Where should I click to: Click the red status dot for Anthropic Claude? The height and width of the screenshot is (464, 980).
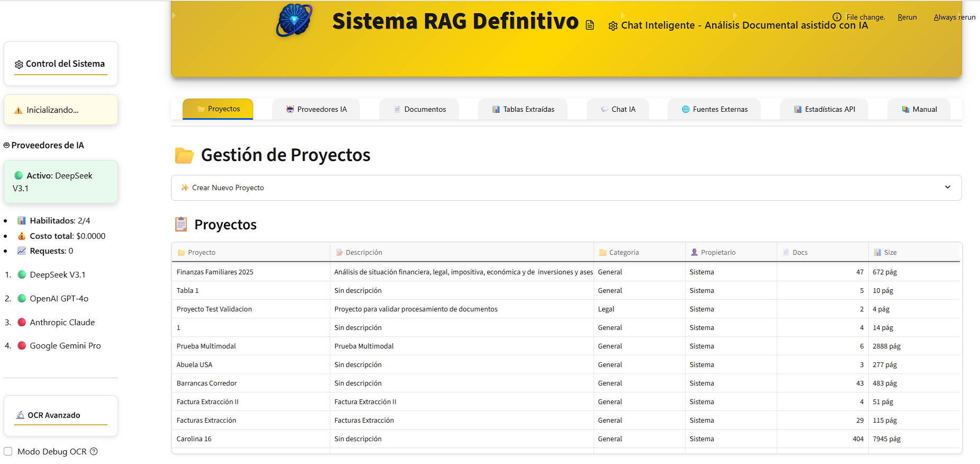coord(22,322)
